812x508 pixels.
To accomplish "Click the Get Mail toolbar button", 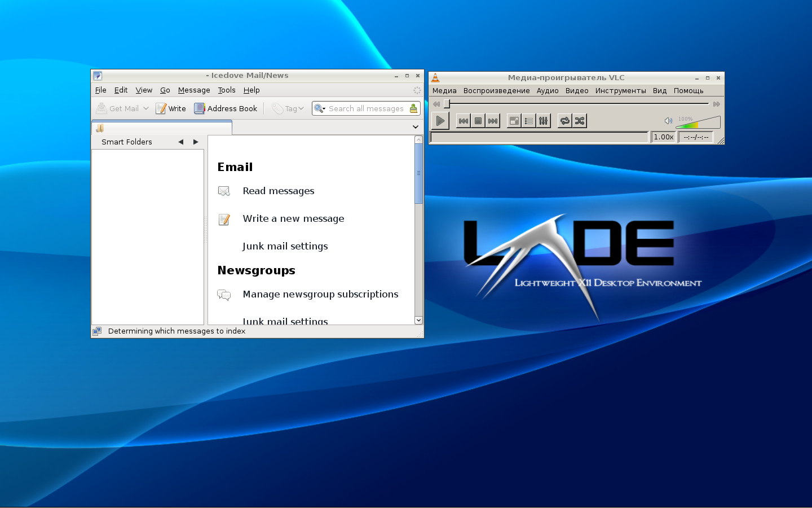I will point(117,108).
